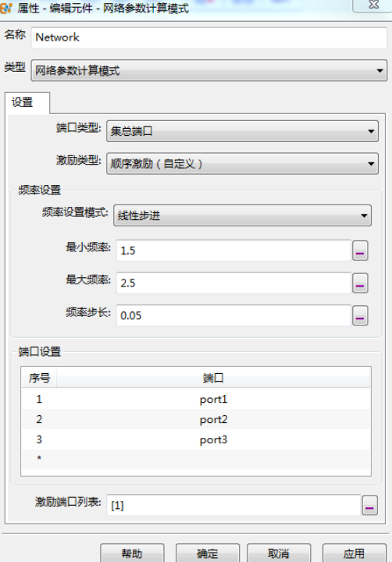This screenshot has height=562, width=392.
Task: Apply changes with the 应用 button
Action: [x=355, y=553]
